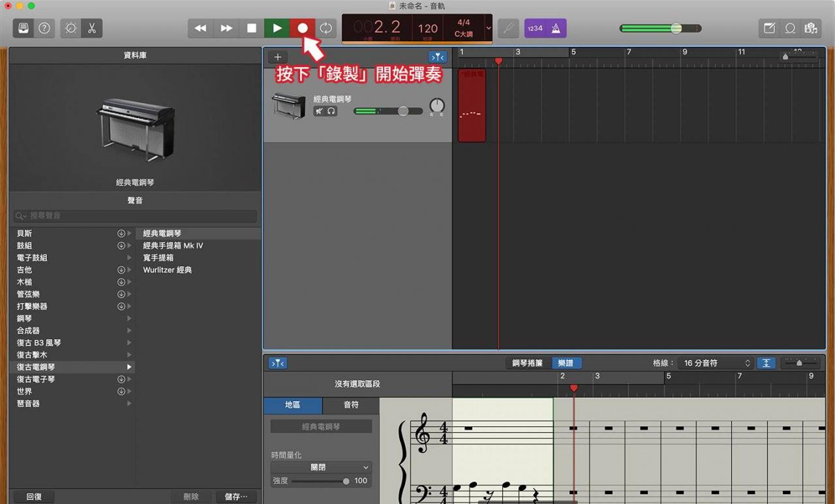Select the 經典電鋼琴 track piano icon

(288, 106)
